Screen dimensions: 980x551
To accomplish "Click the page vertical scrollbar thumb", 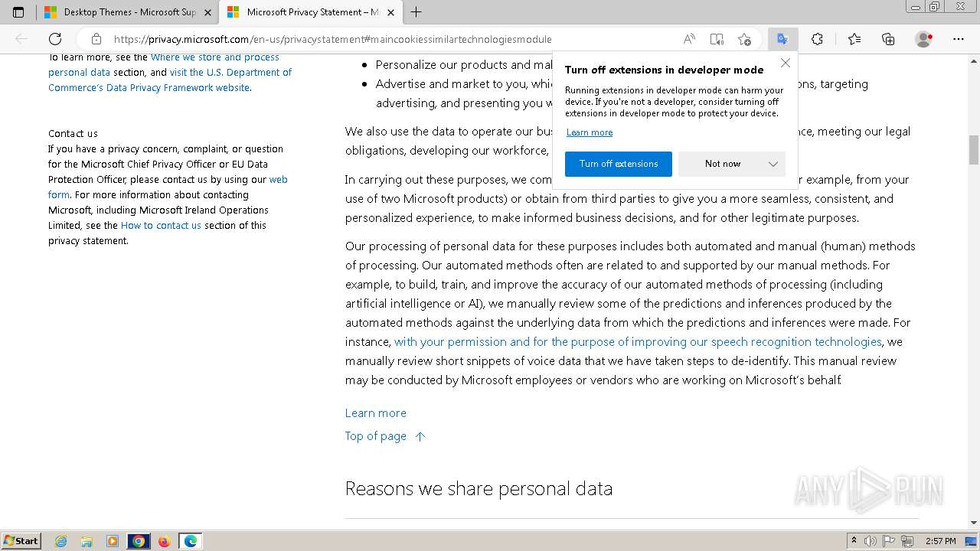I will 974,150.
